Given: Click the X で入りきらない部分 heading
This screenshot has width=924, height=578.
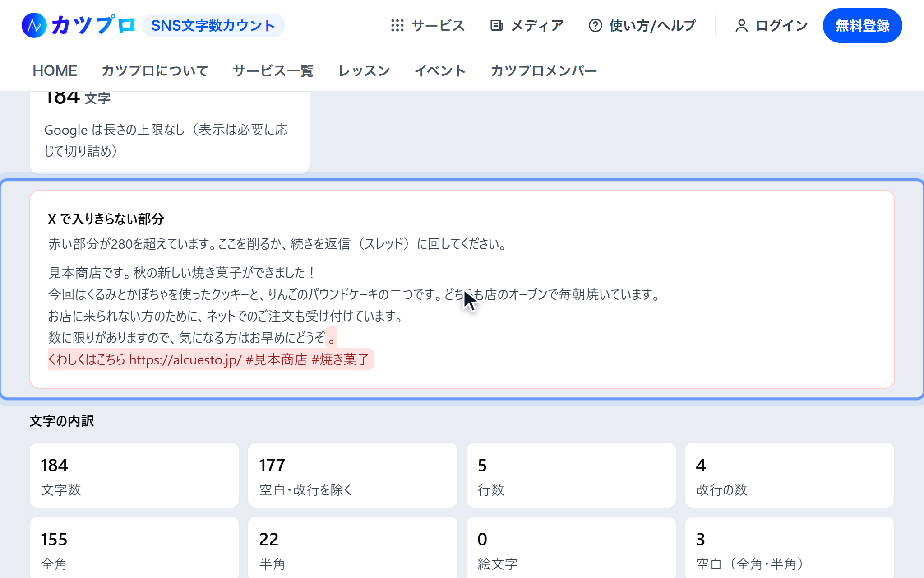Looking at the screenshot, I should pos(106,219).
